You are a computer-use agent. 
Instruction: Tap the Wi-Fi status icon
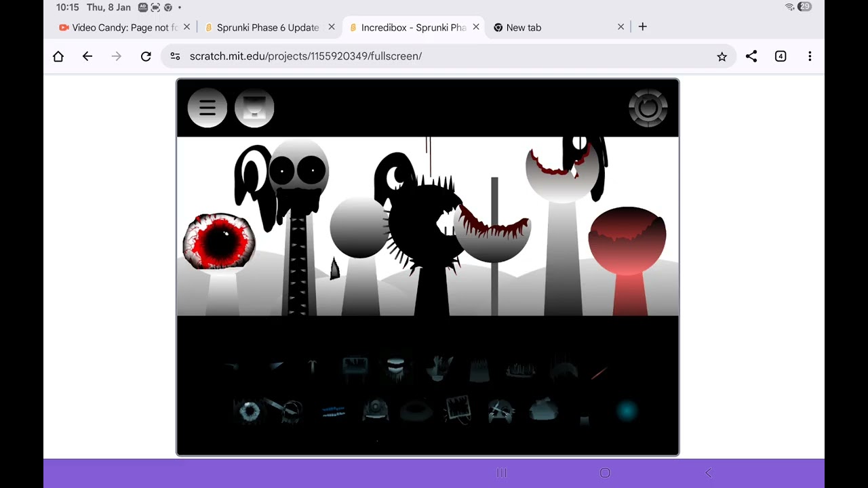789,7
